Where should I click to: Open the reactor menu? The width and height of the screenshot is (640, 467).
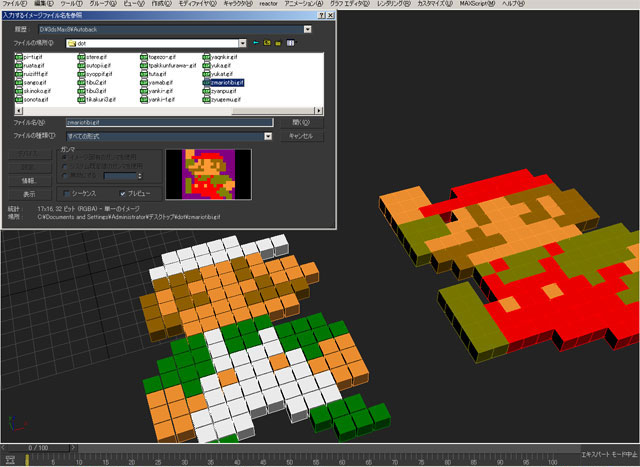pos(268,4)
